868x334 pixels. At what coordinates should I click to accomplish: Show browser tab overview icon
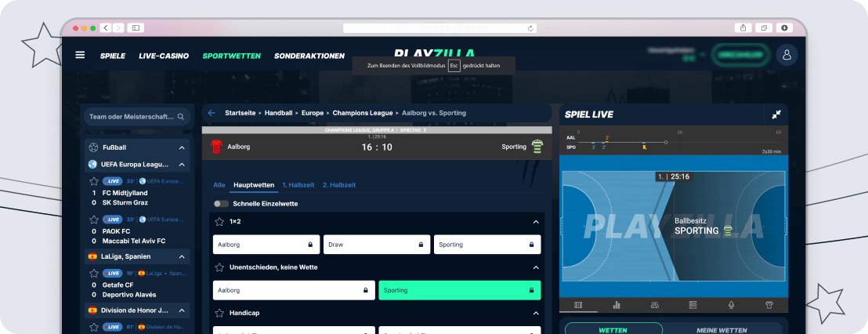click(763, 27)
